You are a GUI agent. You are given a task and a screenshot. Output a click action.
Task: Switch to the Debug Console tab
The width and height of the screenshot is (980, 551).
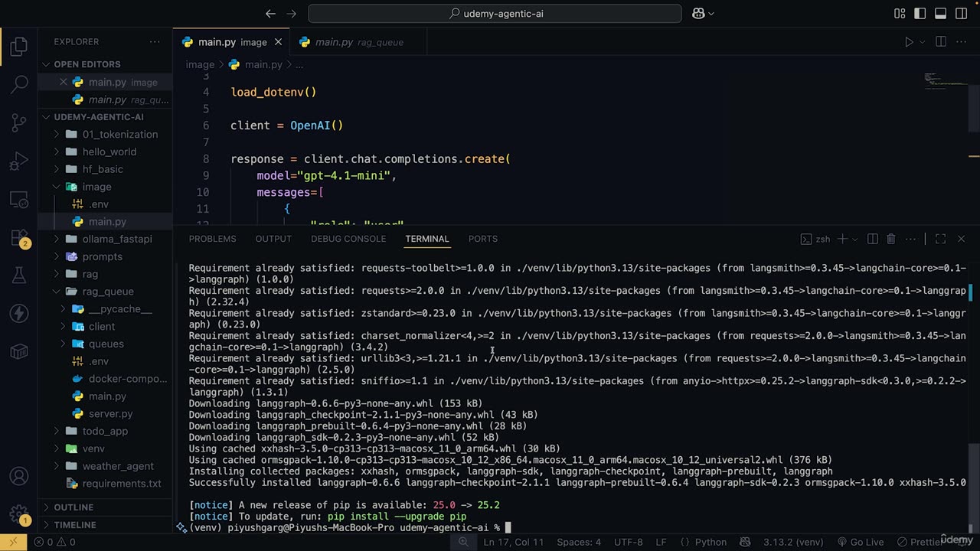(348, 239)
